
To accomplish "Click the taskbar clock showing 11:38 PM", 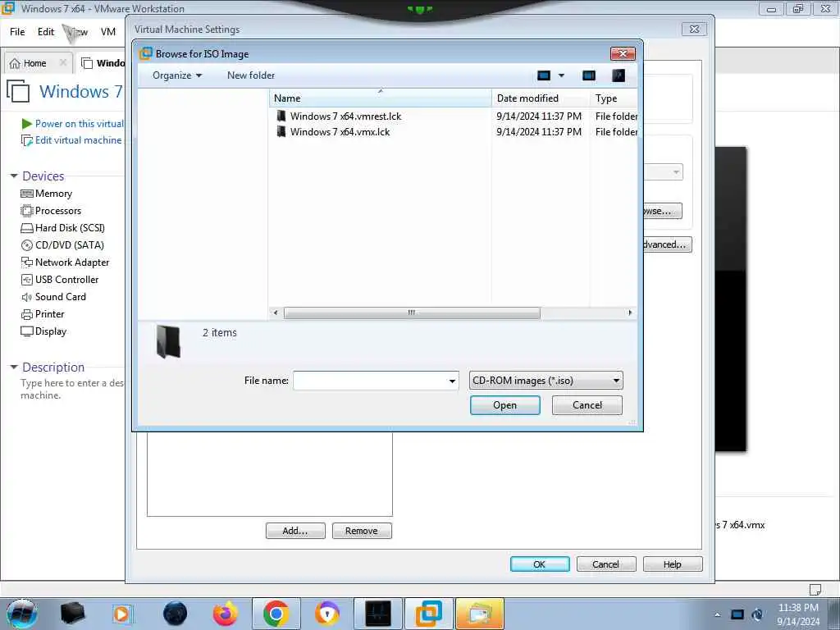I will pyautogui.click(x=798, y=614).
